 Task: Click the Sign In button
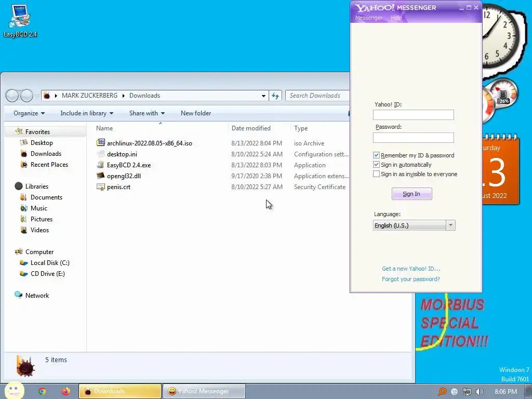point(411,194)
